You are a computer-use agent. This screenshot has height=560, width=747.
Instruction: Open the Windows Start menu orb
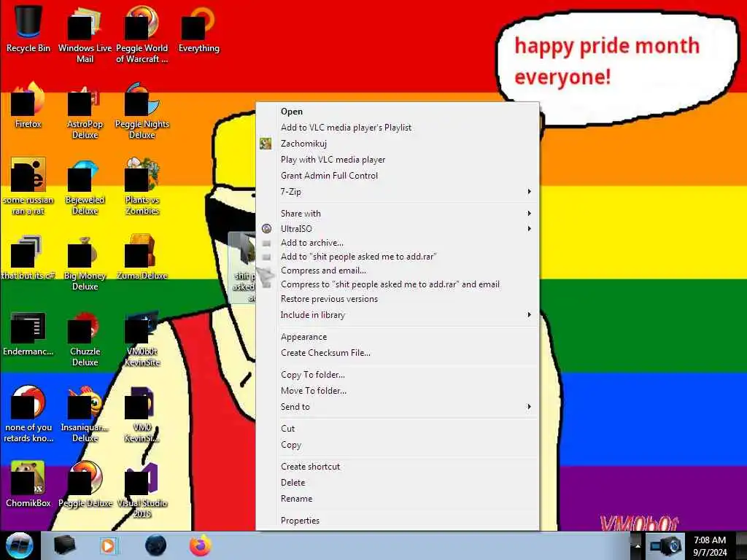click(x=20, y=545)
